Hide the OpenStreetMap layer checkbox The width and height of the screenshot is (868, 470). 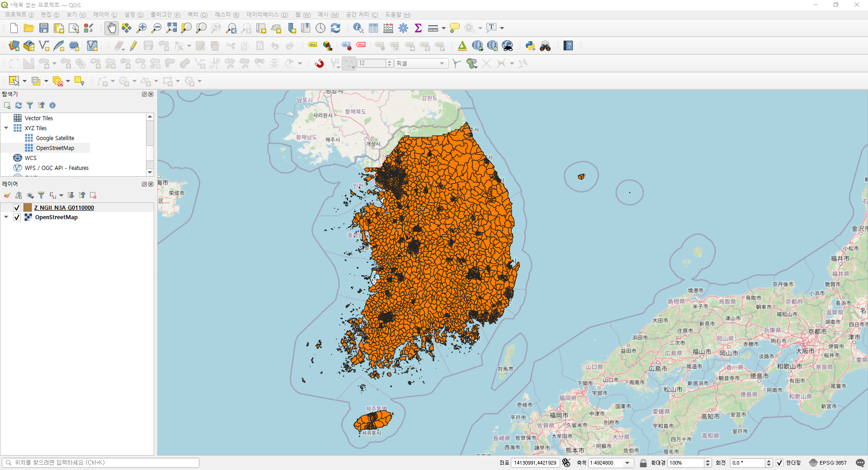pyautogui.click(x=17, y=217)
